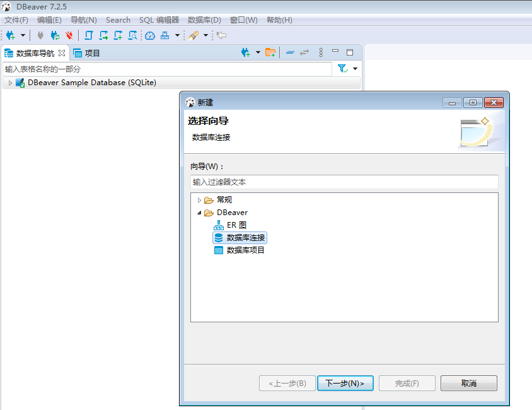Expand the DBeaver Sample Database node

point(10,83)
